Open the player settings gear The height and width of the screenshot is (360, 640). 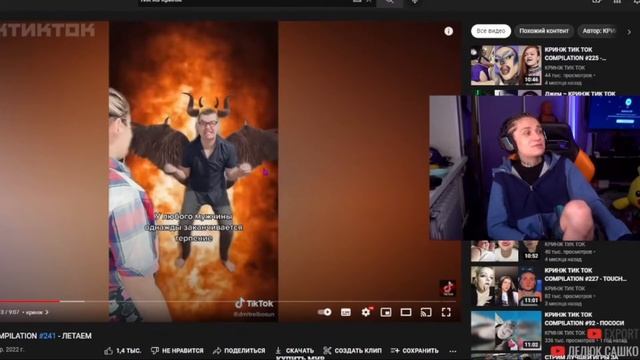coord(366,312)
